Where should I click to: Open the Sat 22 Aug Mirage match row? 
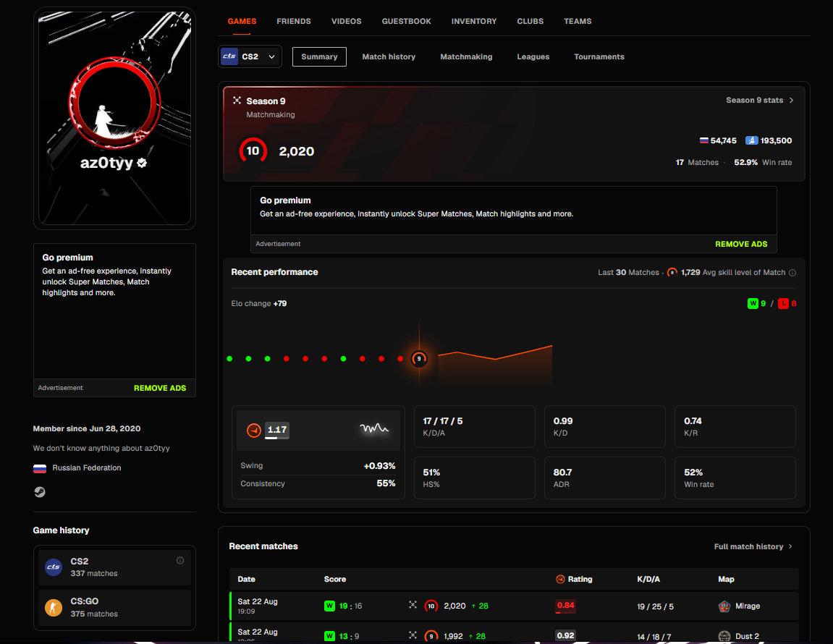pyautogui.click(x=515, y=606)
